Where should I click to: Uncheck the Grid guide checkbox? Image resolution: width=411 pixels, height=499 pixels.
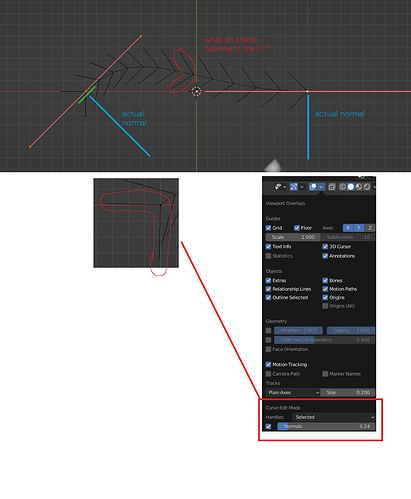pos(268,228)
